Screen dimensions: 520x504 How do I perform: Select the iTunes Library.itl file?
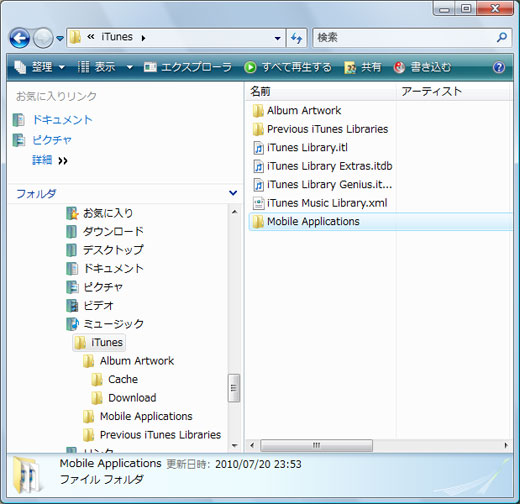pyautogui.click(x=300, y=147)
